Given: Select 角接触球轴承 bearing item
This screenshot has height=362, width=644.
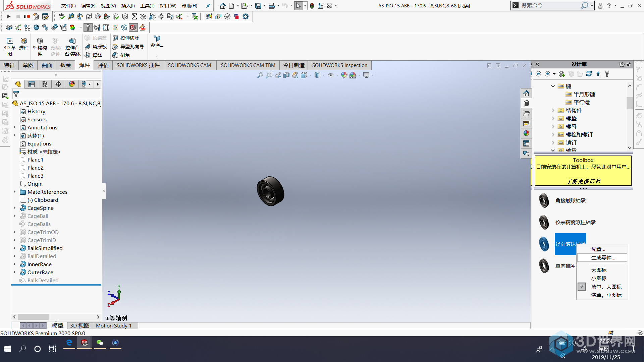Looking at the screenshot, I should coord(570,200).
